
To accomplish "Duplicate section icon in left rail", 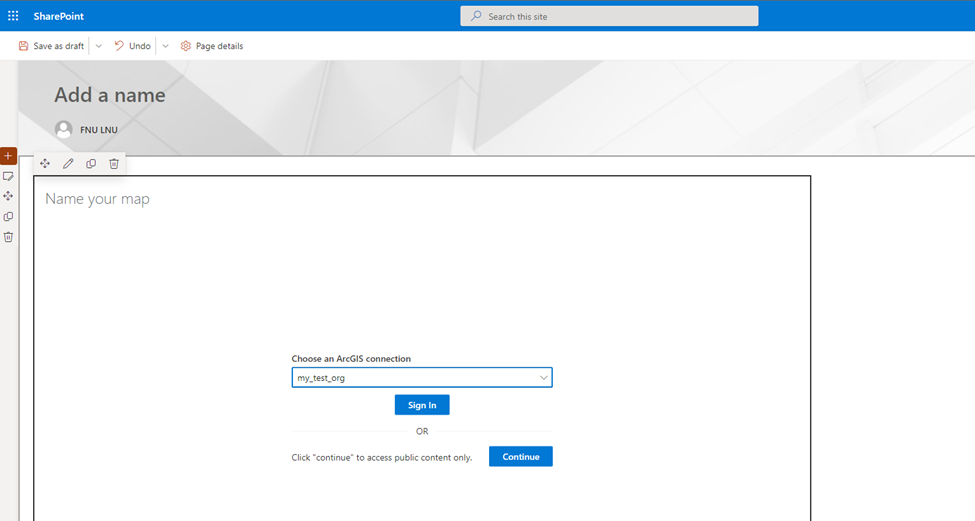I will coord(8,217).
